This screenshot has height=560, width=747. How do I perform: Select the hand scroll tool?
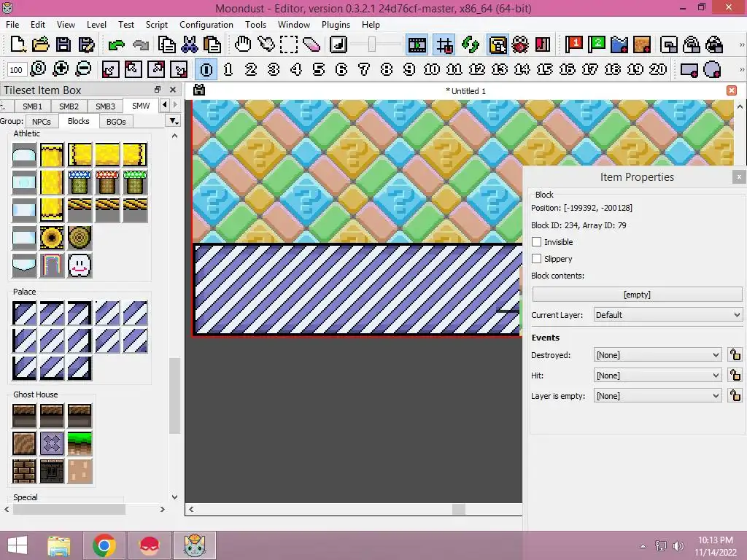242,44
